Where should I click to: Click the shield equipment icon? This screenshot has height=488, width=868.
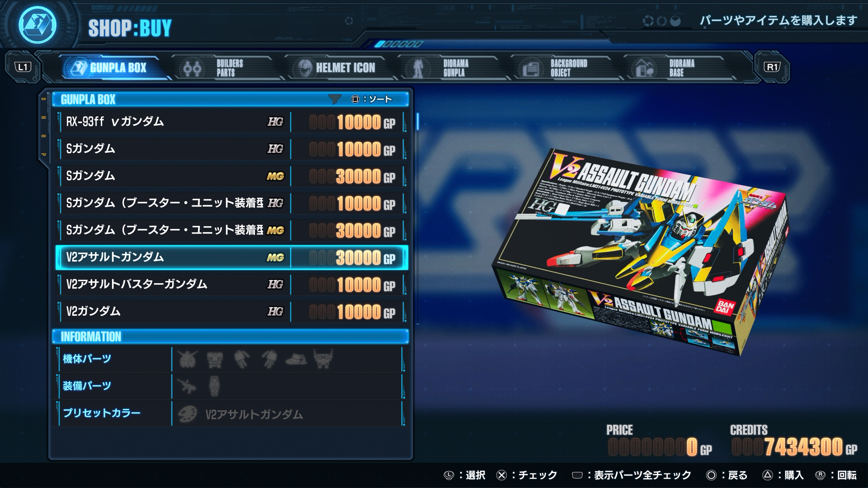pos(214,386)
